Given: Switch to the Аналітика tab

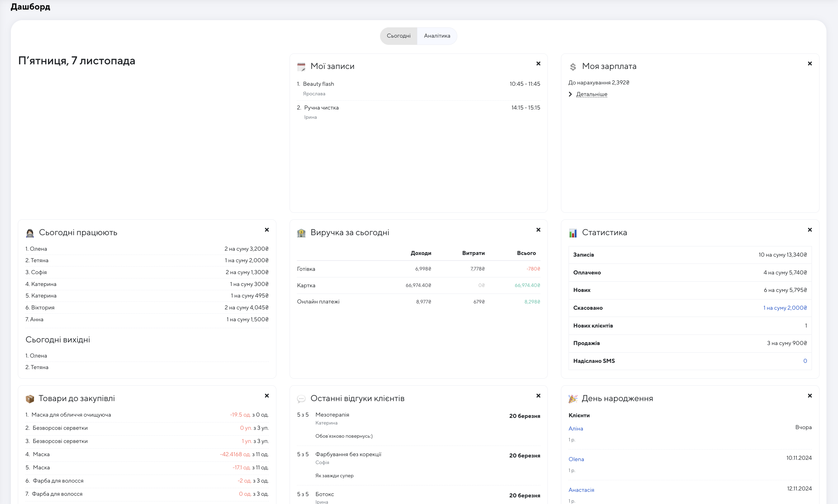Looking at the screenshot, I should 437,36.
